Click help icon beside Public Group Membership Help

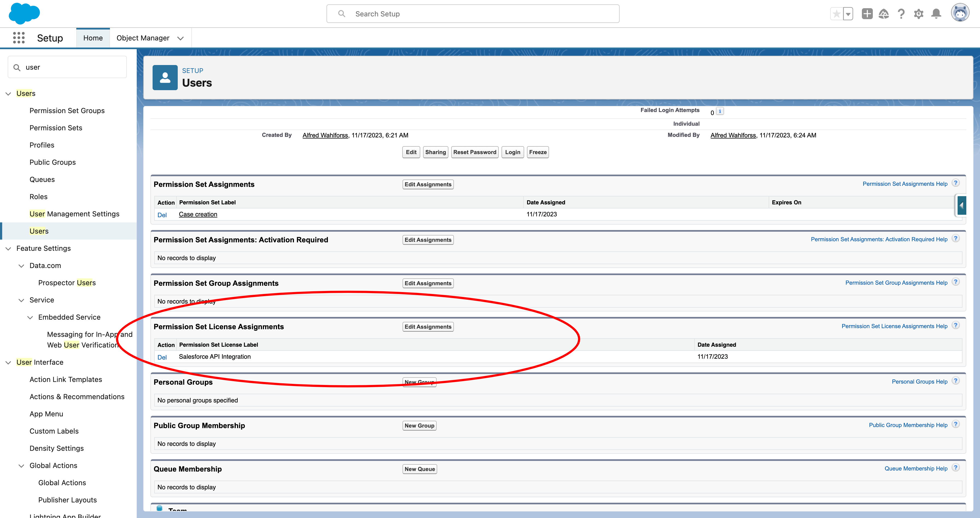(956, 424)
